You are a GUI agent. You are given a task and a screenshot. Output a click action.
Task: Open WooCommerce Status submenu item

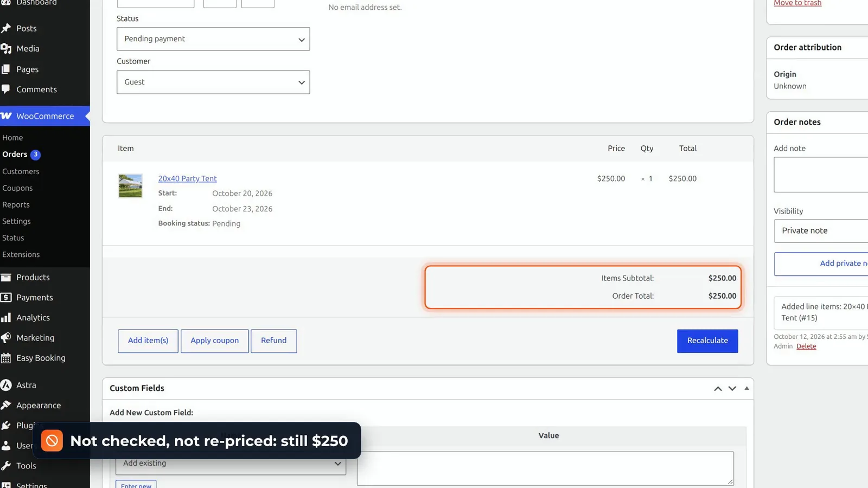pyautogui.click(x=13, y=238)
